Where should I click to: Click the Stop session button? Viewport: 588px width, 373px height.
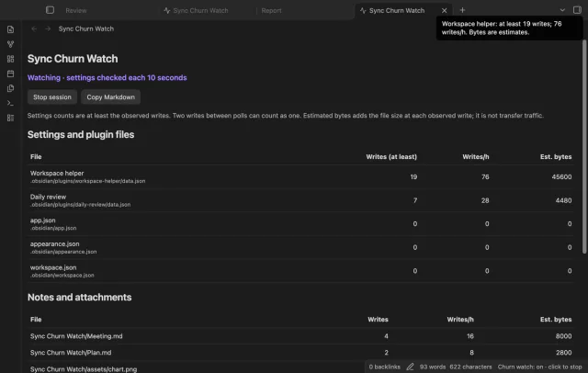click(x=52, y=97)
